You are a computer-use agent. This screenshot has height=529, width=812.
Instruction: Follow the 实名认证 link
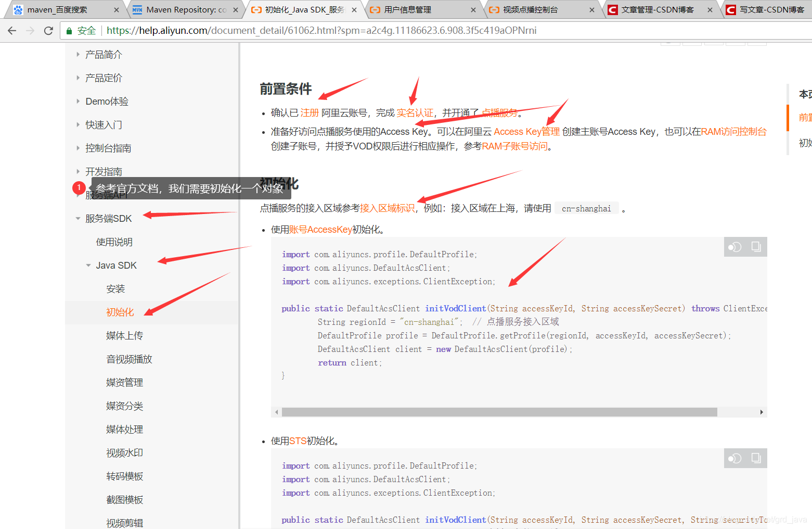point(415,113)
